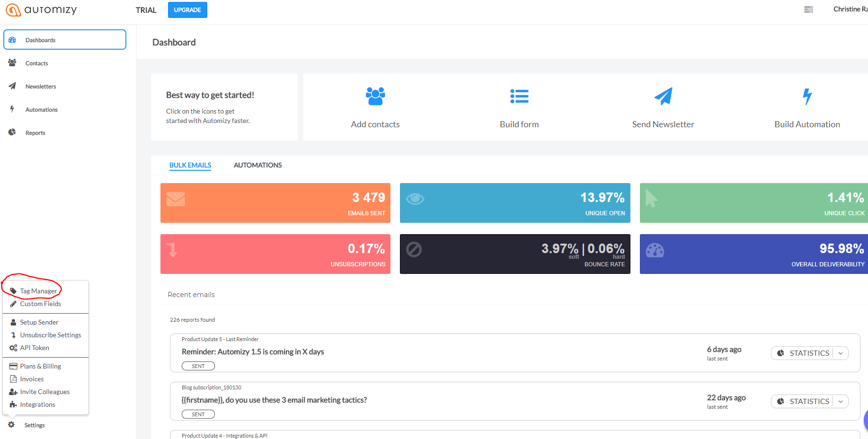Open the Dashboards palette icon in sidebar
The width and height of the screenshot is (868, 439).
(12, 40)
